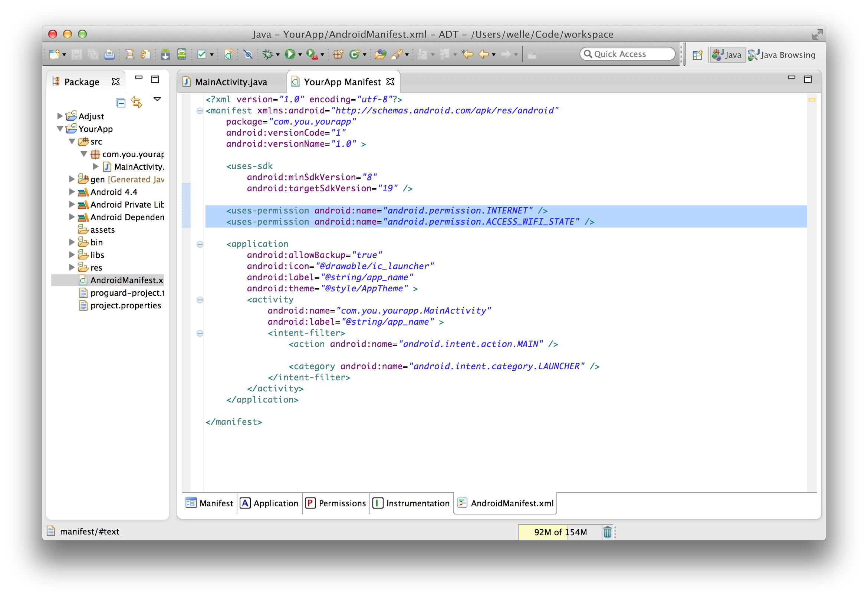Run garbage collector trash icon
The height and width of the screenshot is (599, 868).
pyautogui.click(x=607, y=532)
